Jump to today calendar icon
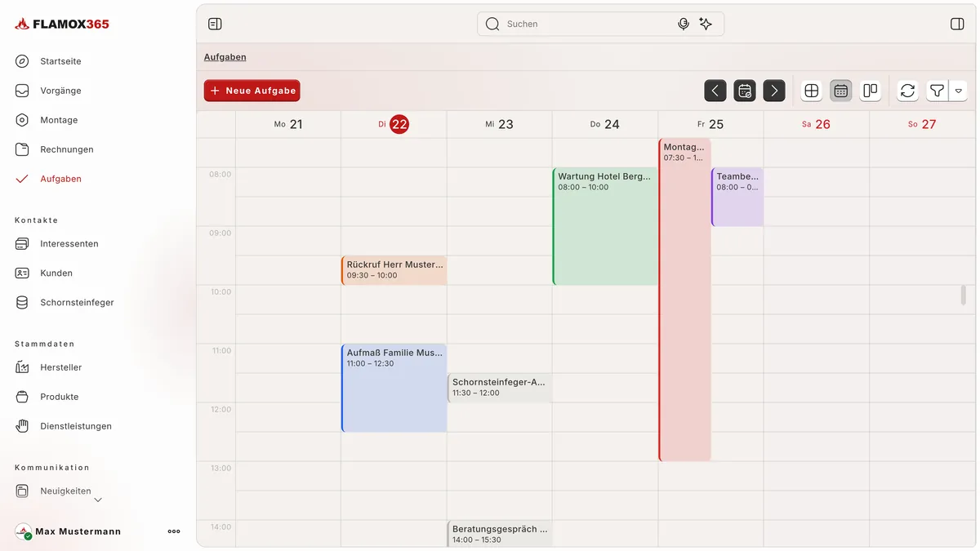 pos(745,91)
